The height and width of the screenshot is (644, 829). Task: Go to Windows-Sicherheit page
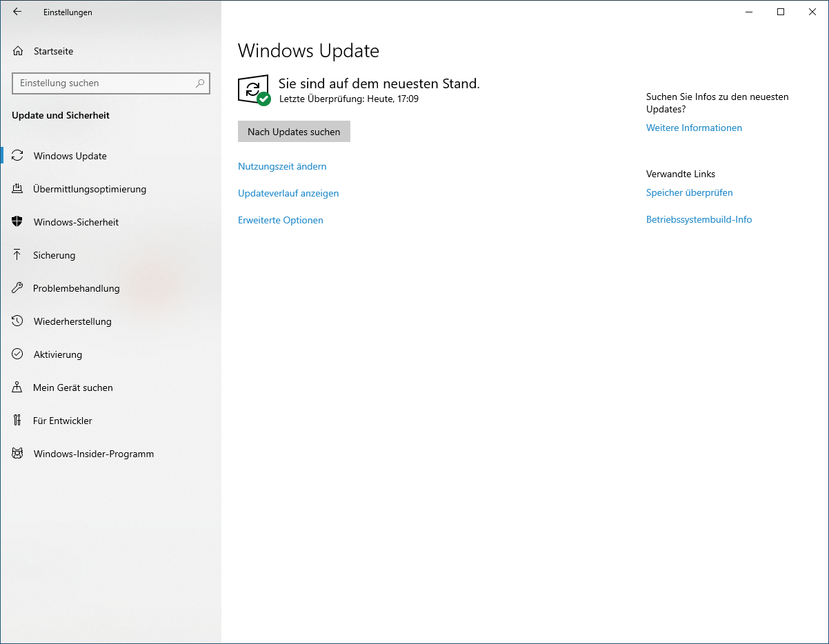[x=111, y=222]
